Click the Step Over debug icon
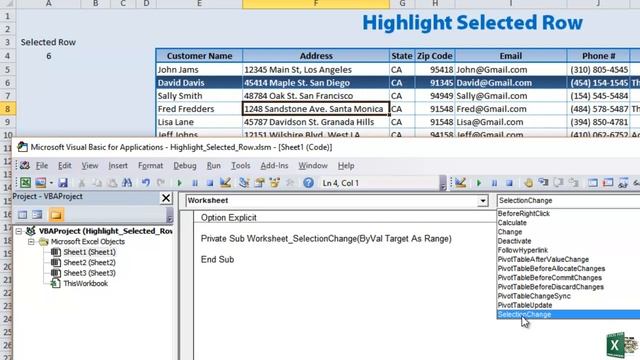 point(558,183)
